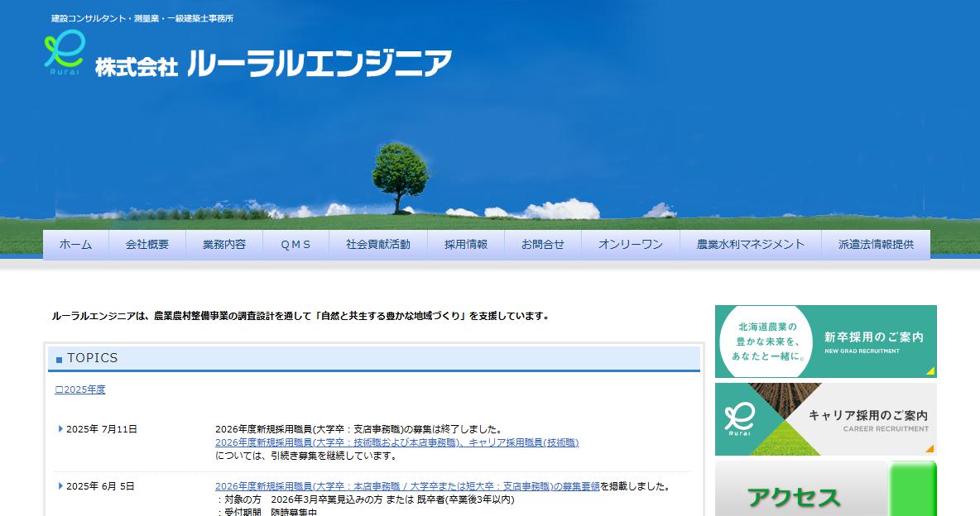Select the QMS menu item

tap(295, 244)
